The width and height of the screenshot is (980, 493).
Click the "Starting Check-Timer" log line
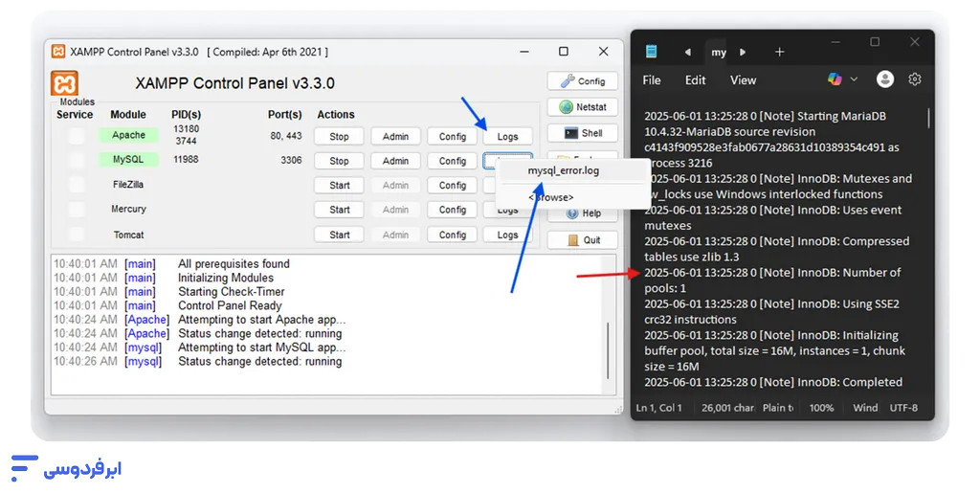(232, 292)
